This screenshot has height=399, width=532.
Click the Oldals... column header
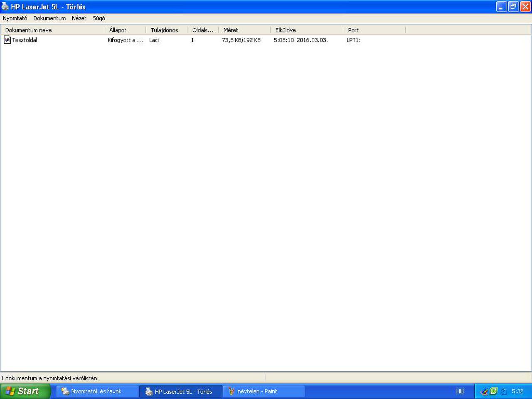[x=203, y=30]
